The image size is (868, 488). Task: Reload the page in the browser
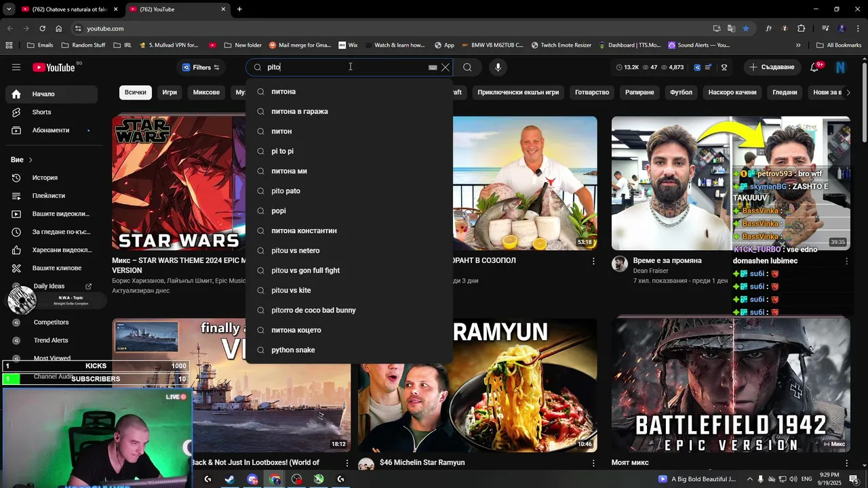(x=42, y=28)
